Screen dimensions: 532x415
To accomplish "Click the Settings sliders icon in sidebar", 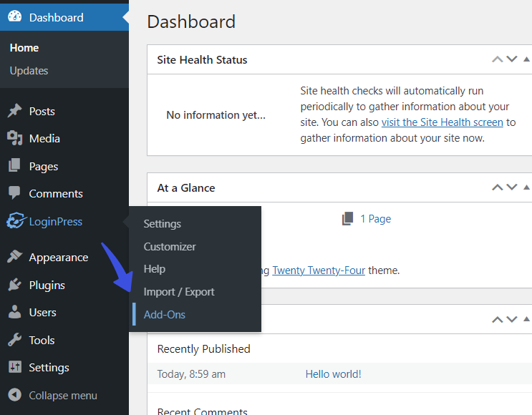I will [14, 367].
